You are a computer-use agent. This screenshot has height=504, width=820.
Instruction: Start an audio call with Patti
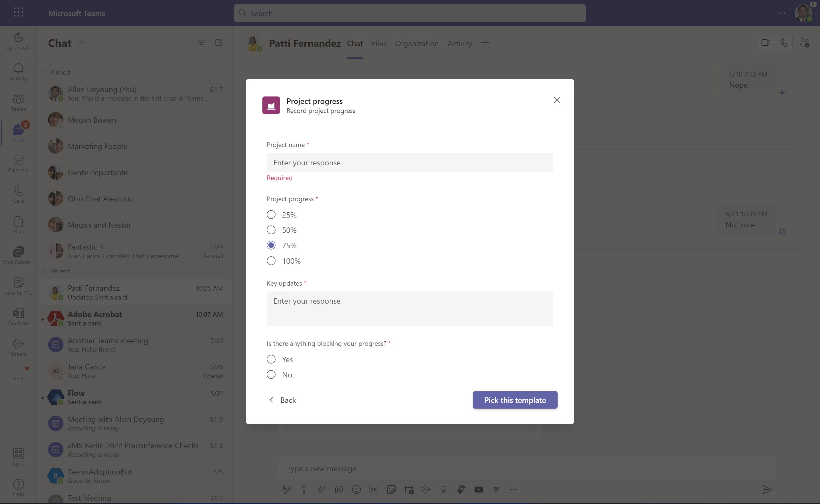784,43
